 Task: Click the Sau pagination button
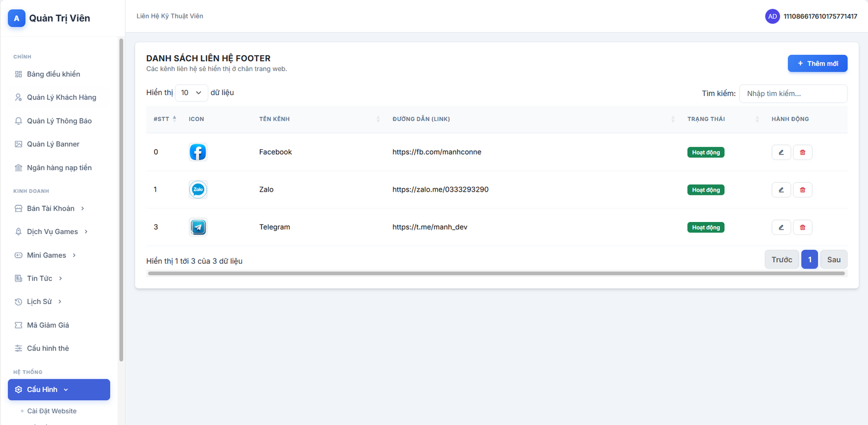coord(833,259)
